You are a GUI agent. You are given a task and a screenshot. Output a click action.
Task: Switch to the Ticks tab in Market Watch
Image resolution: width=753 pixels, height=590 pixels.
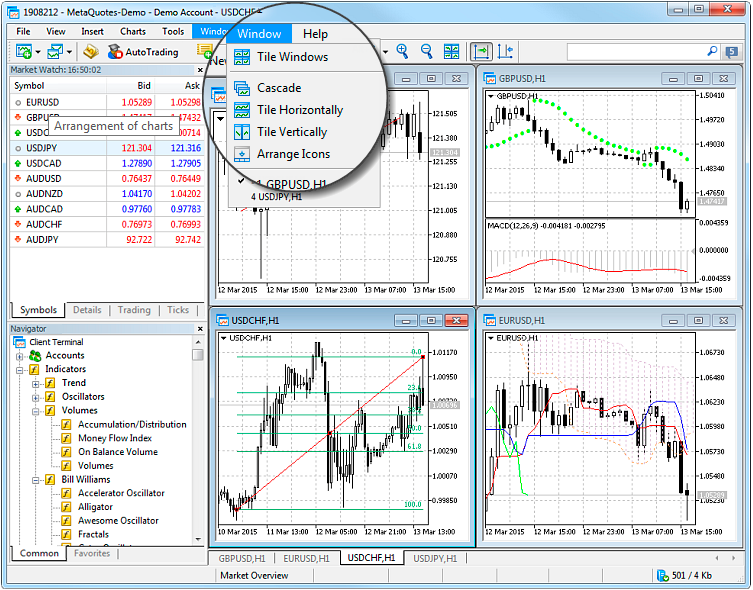click(178, 310)
